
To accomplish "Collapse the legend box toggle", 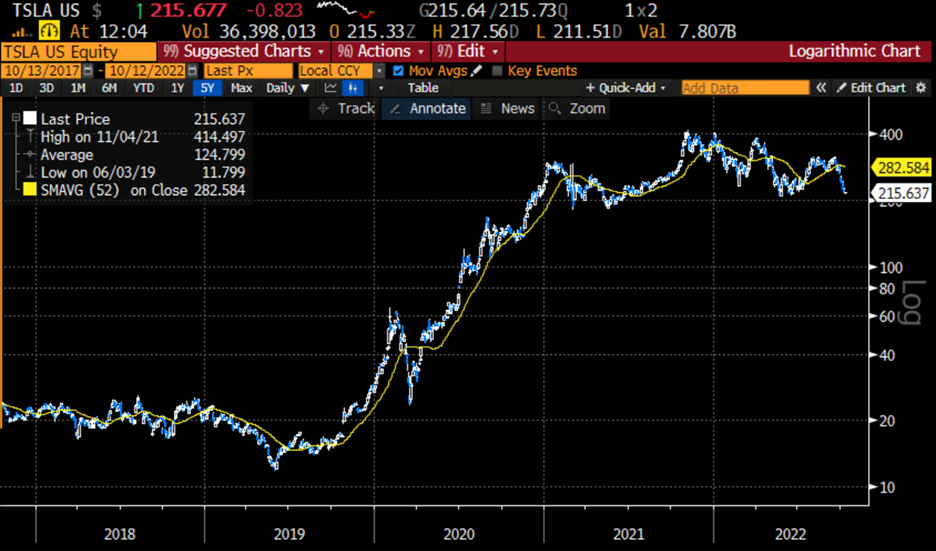I will pyautogui.click(x=16, y=118).
